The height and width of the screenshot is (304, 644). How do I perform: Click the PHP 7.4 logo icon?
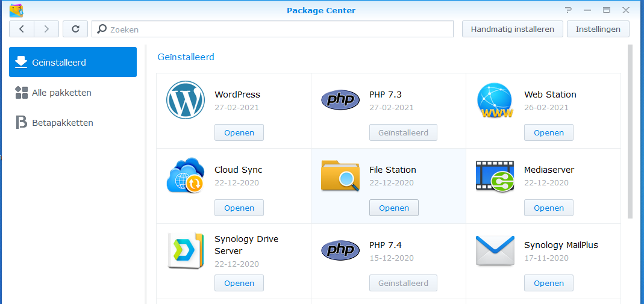(340, 250)
